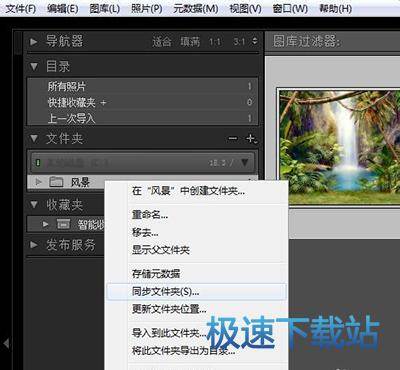Set navigator zoom to 填满
The width and height of the screenshot is (400, 370).
pos(190,42)
